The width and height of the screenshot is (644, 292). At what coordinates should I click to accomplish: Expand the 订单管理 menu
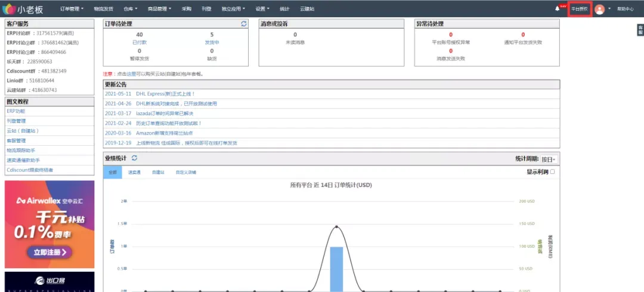72,8
